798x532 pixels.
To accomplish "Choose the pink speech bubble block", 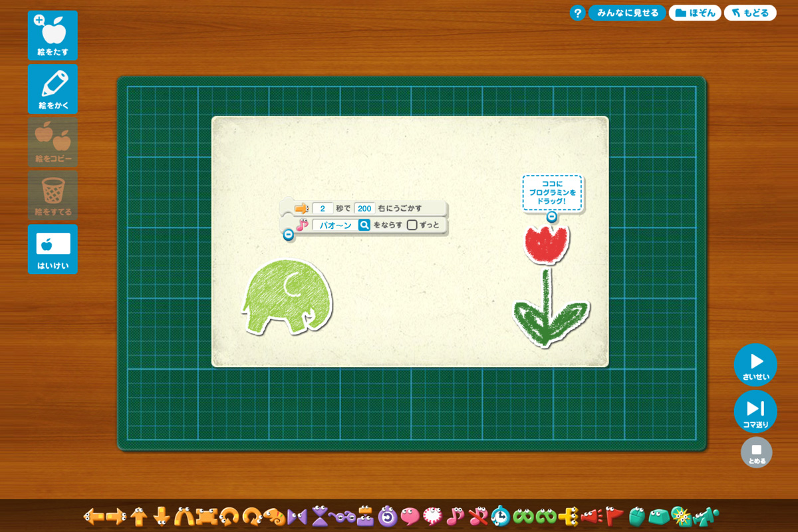I will point(410,515).
